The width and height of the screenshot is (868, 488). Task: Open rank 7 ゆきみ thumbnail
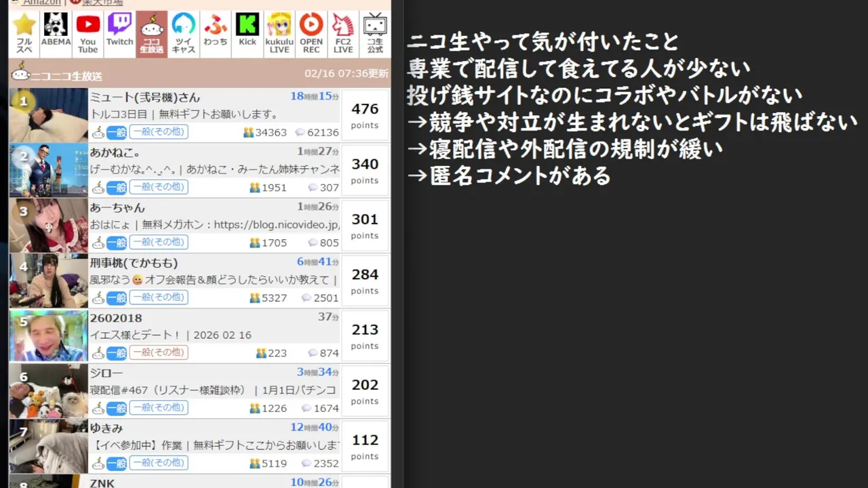point(49,446)
